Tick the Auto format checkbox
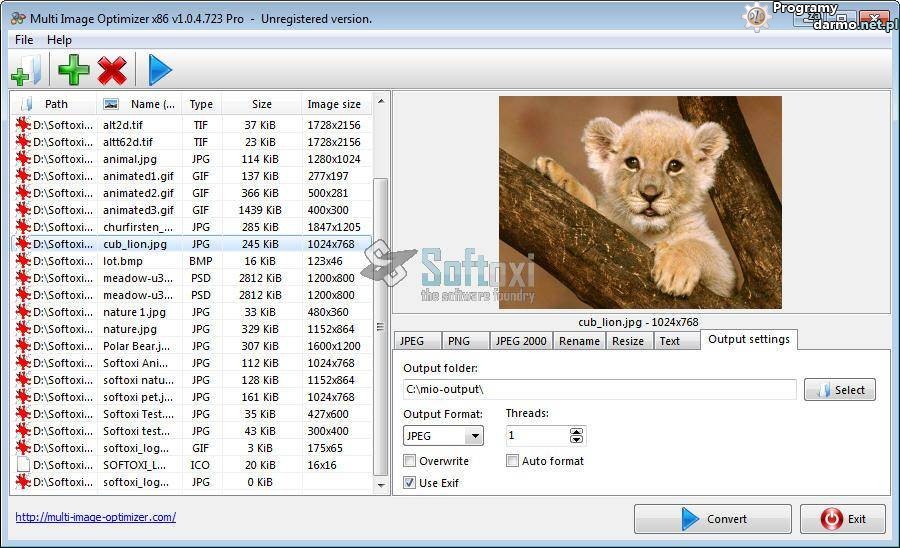 [x=513, y=461]
